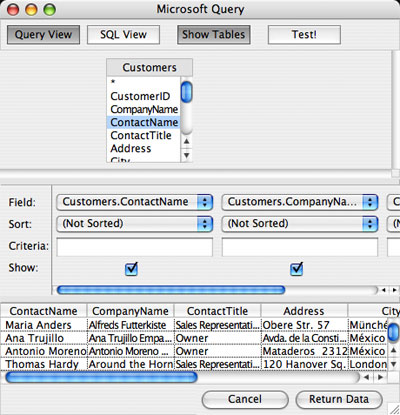The image size is (400, 415).
Task: Select Alfreds Futterkiste cell
Action: coord(130,325)
